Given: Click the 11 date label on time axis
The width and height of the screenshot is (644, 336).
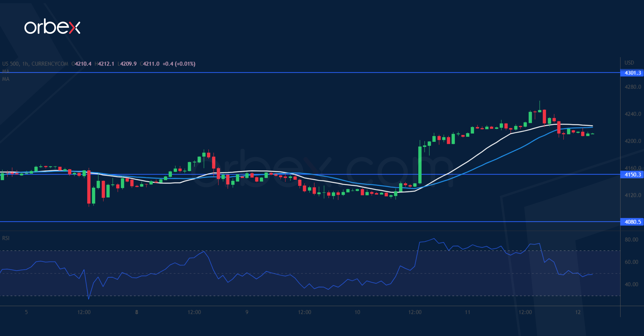Looking at the screenshot, I should point(467,312).
